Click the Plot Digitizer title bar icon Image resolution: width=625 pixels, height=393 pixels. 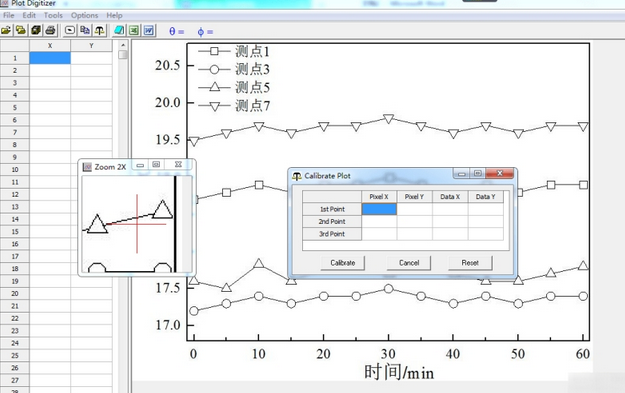4,3
